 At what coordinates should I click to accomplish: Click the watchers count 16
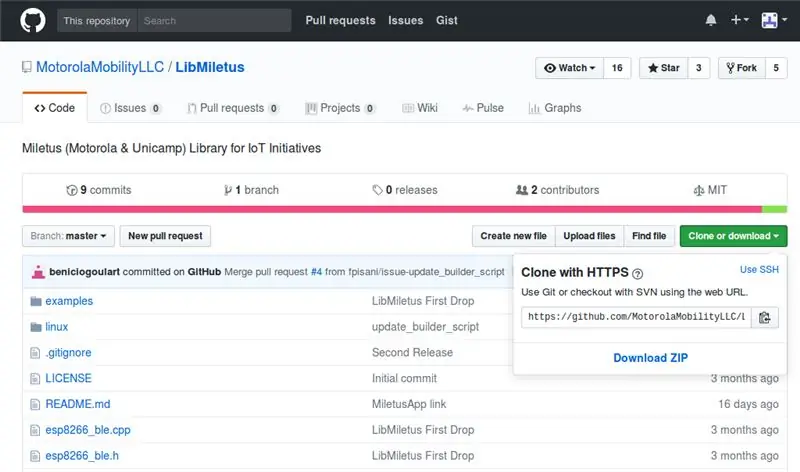pyautogui.click(x=617, y=68)
